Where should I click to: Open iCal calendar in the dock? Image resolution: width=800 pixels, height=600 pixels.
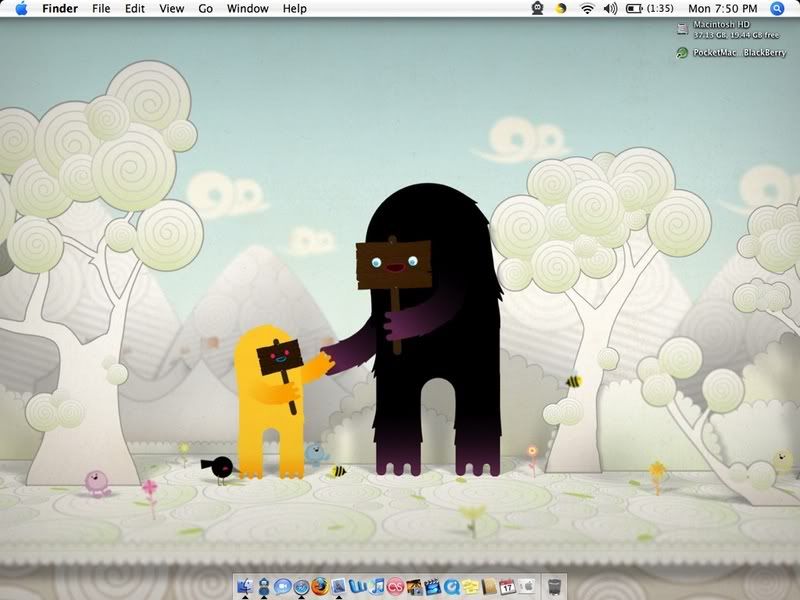[506, 587]
